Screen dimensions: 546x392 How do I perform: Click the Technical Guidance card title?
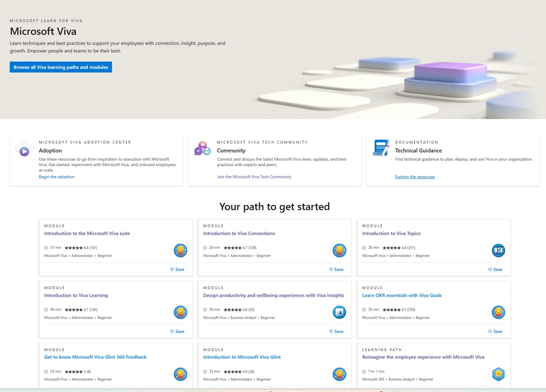pyautogui.click(x=418, y=150)
